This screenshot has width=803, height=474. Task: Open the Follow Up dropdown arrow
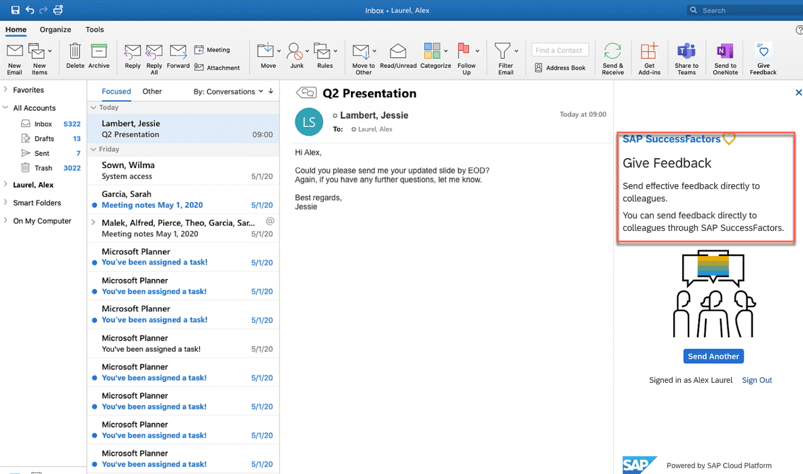click(x=477, y=51)
